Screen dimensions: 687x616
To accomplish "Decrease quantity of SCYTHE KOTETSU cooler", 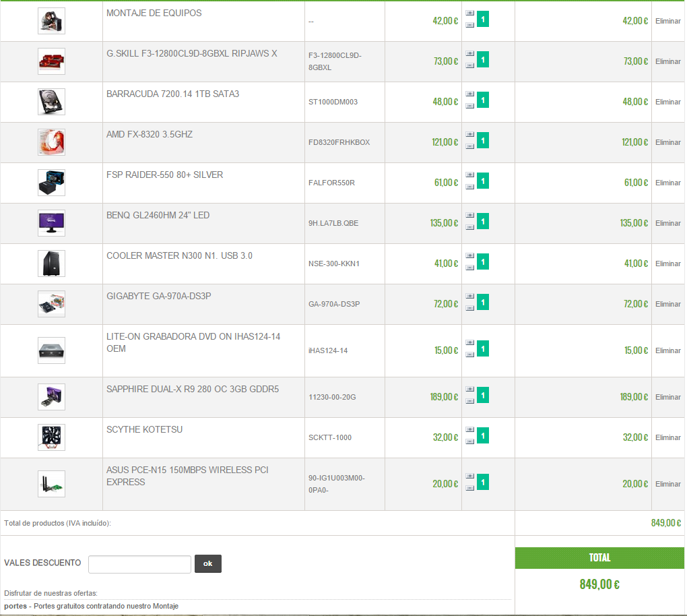I will click(469, 441).
